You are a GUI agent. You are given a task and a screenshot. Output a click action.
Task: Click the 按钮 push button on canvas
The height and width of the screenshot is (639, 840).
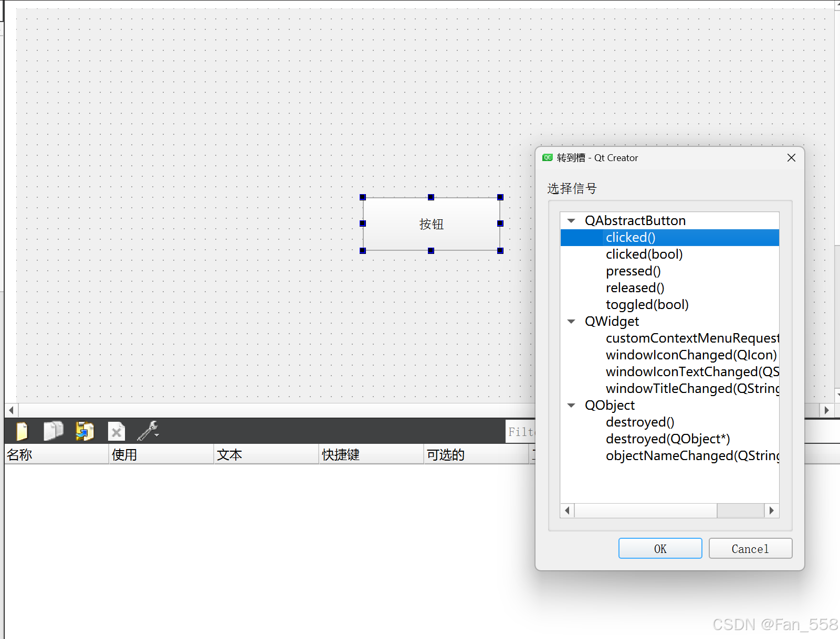(x=432, y=224)
